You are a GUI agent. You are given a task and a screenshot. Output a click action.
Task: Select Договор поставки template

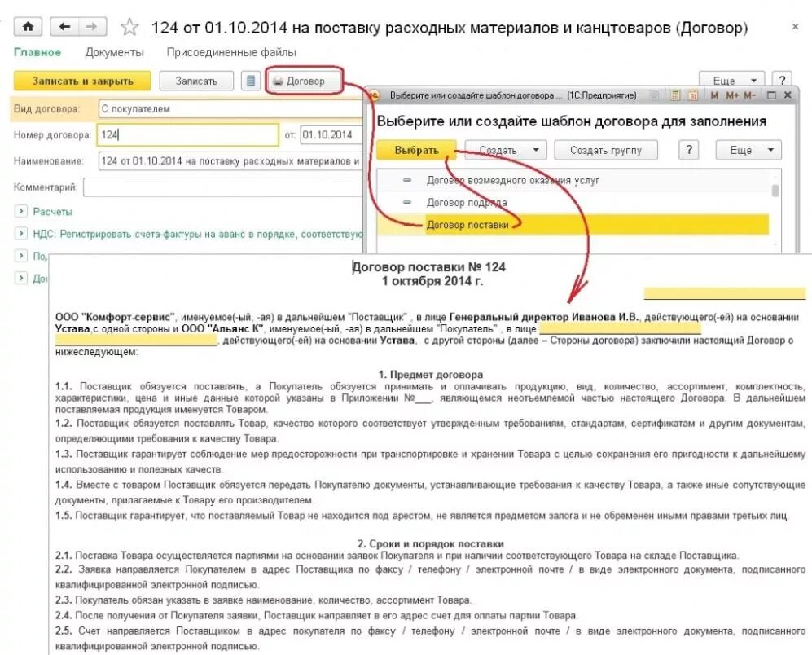click(573, 225)
